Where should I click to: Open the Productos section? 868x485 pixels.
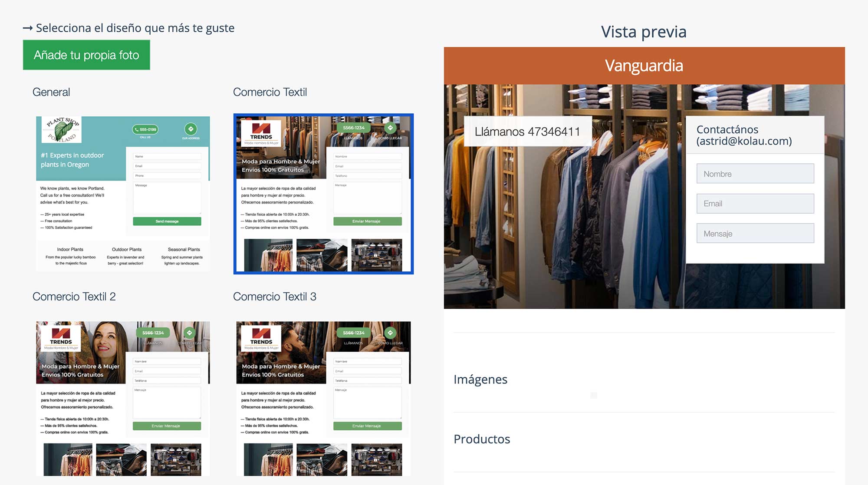(482, 439)
